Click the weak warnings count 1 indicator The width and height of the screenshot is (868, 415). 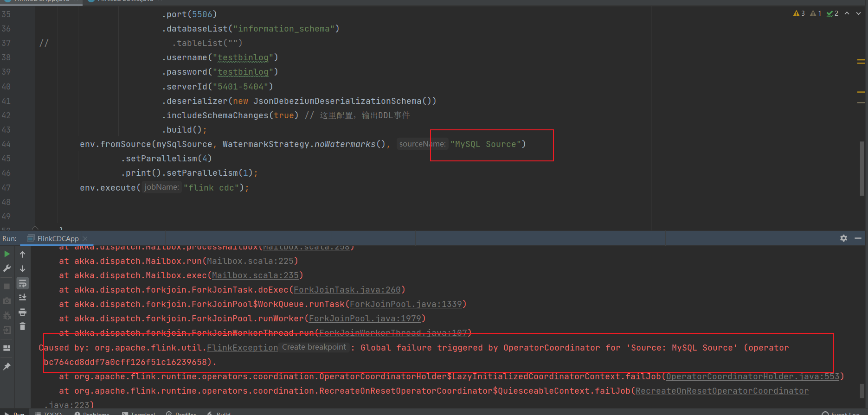(x=816, y=13)
